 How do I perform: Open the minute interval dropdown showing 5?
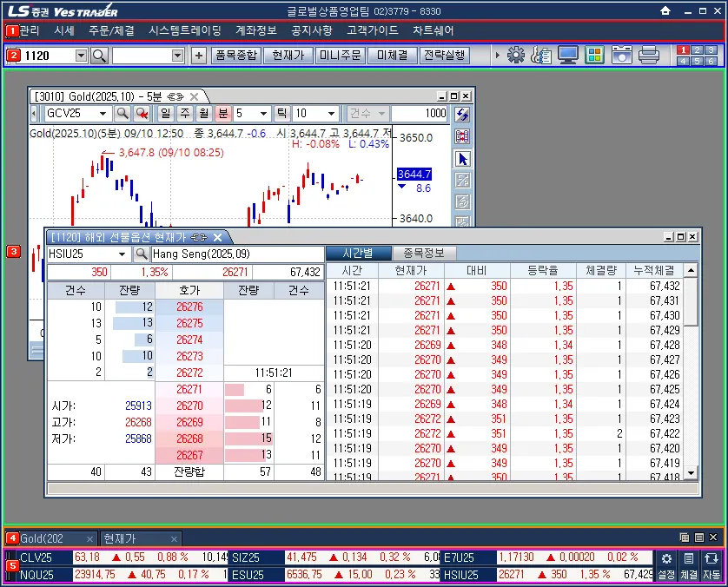[263, 113]
